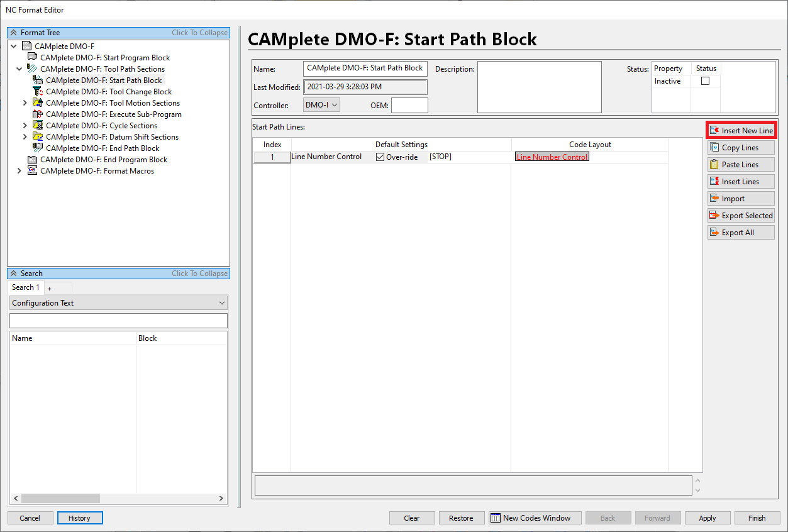Switch to the Search 1 tab

tap(26, 287)
